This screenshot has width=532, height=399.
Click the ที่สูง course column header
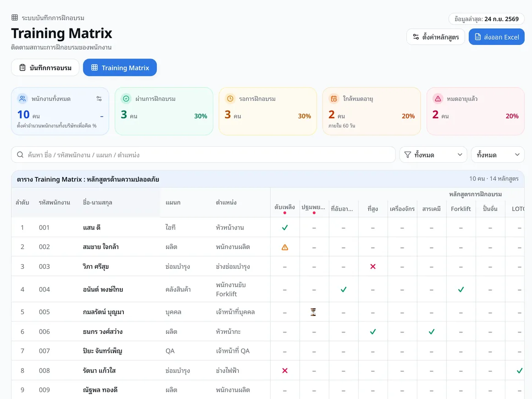372,209
